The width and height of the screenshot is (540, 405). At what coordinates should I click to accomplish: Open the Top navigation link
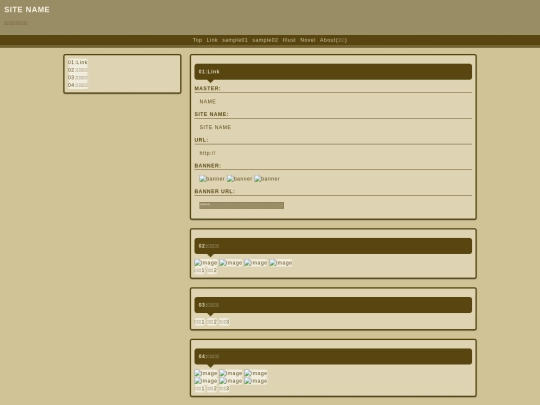(197, 40)
